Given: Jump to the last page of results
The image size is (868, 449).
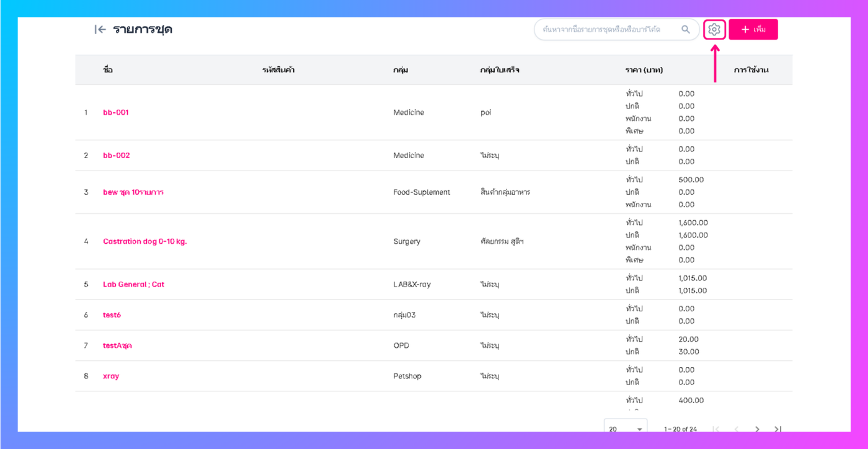Looking at the screenshot, I should tap(778, 429).
